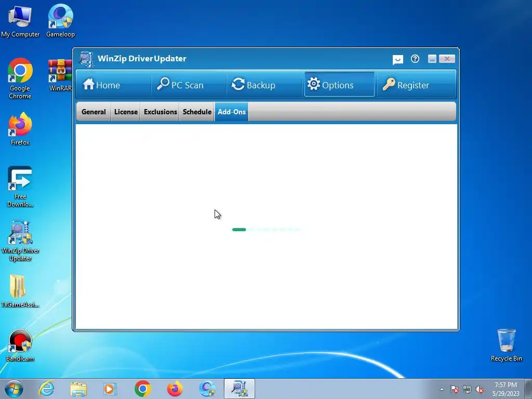The height and width of the screenshot is (399, 532).
Task: Click the green loading progress bar
Action: pyautogui.click(x=239, y=230)
